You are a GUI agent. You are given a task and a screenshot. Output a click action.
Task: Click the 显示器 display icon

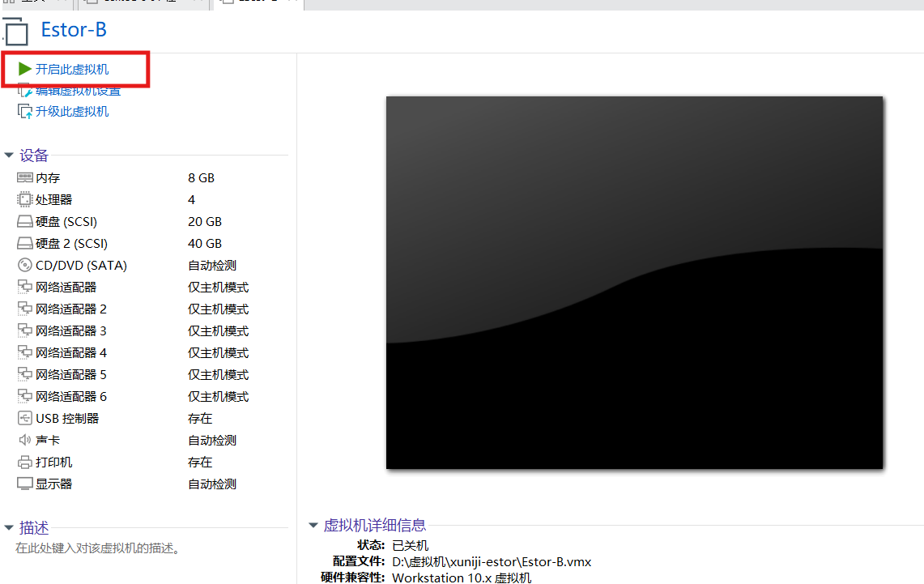23,484
